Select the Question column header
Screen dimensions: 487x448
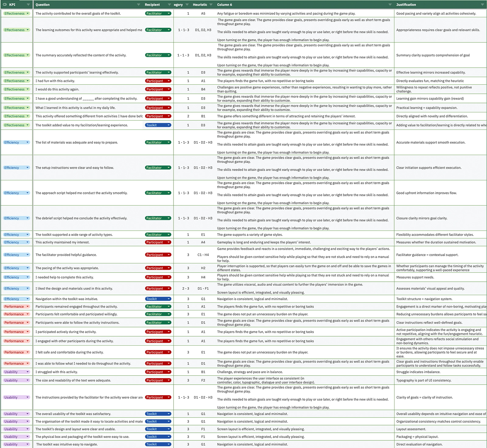(43, 5)
